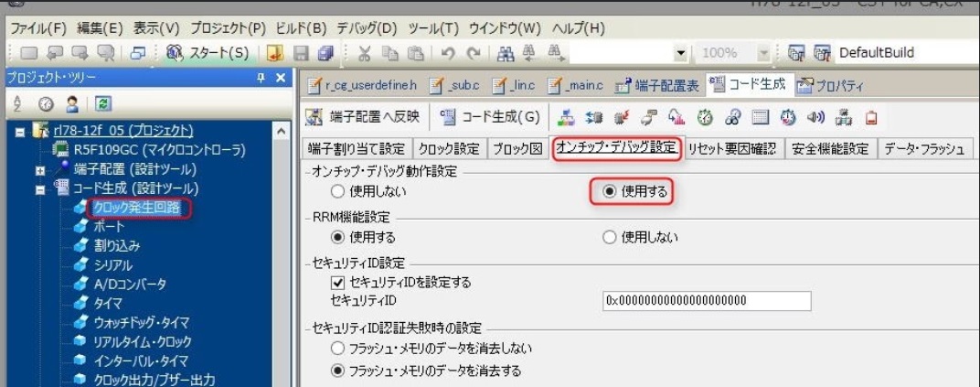Click the 端子配置へ反映 button
This screenshot has width=980, height=387.
[x=362, y=117]
